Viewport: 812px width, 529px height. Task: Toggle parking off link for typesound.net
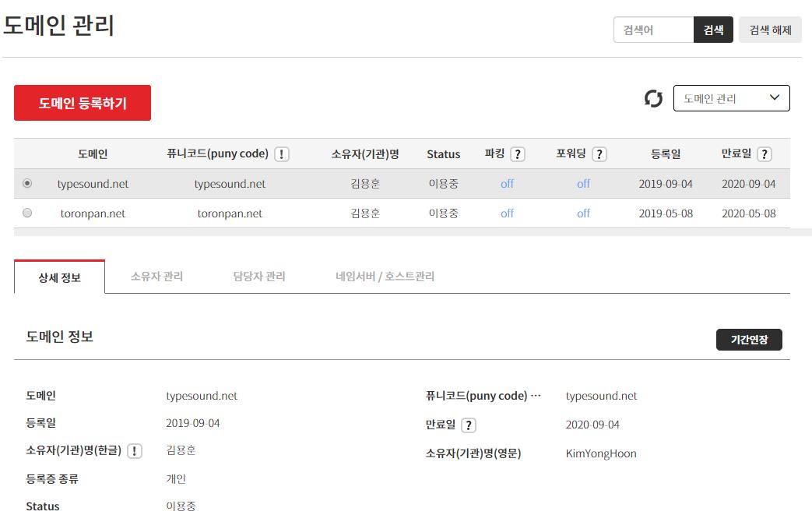(507, 184)
